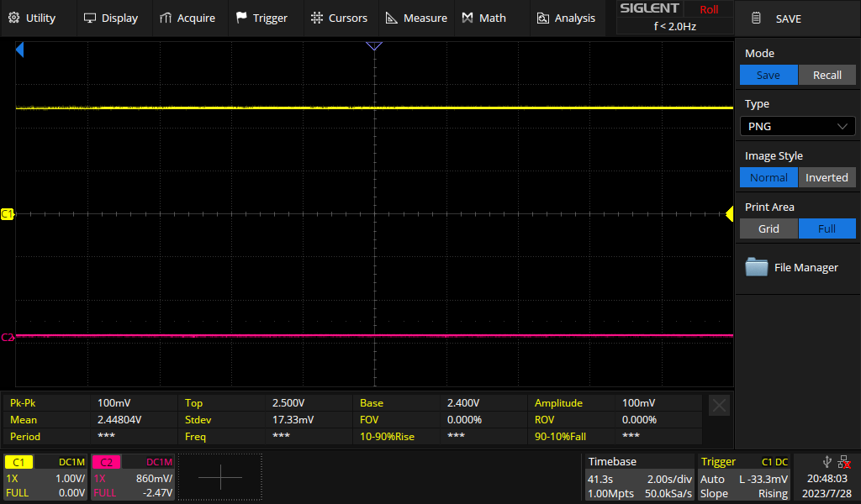Set Print Area to Grid

(768, 228)
